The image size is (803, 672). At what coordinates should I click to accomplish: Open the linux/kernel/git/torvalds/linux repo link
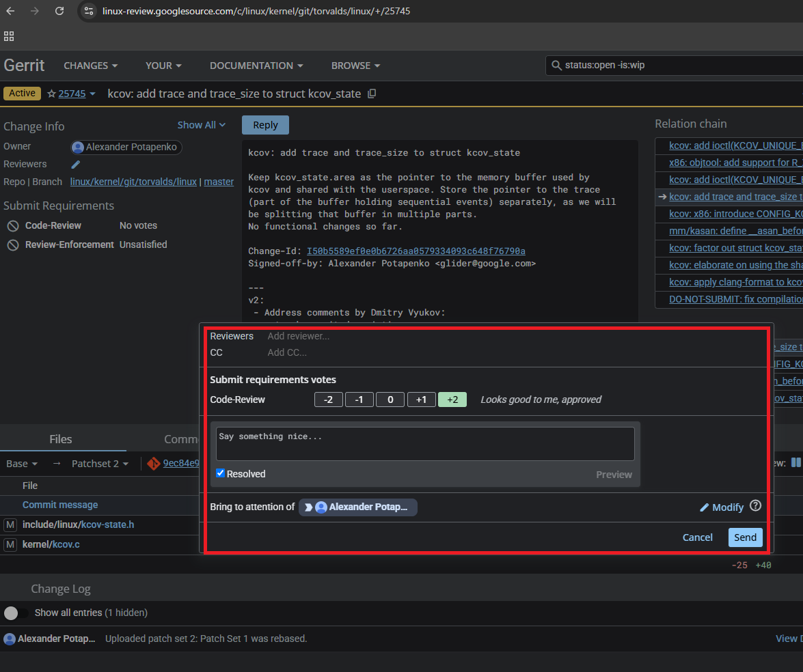(133, 182)
